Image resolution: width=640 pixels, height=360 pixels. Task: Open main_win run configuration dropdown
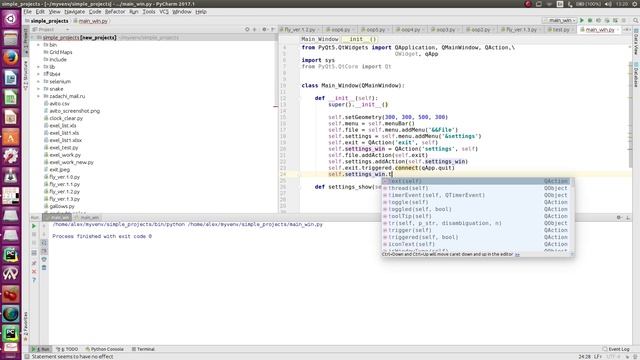(560, 20)
